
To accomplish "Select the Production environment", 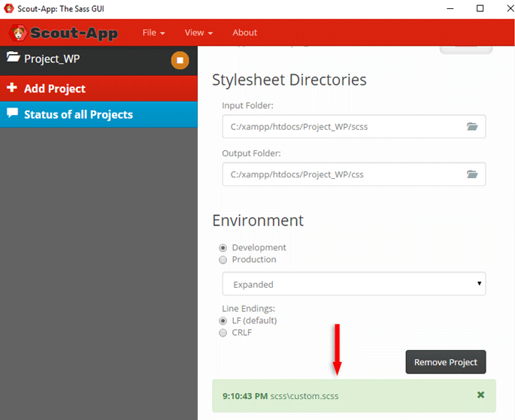I will click(223, 260).
